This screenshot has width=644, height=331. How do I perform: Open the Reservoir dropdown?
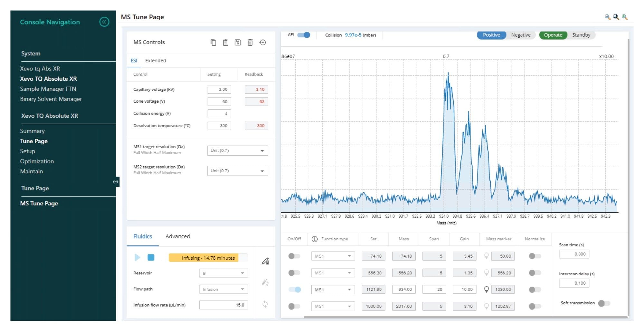coord(223,273)
